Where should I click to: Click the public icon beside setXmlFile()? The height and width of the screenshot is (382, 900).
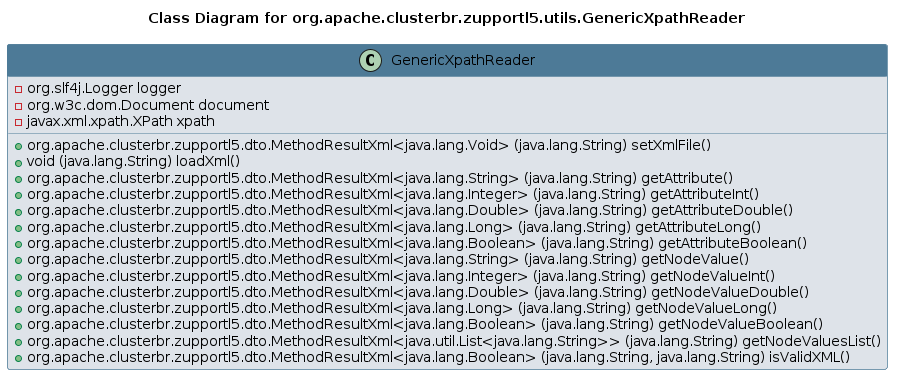coord(18,147)
